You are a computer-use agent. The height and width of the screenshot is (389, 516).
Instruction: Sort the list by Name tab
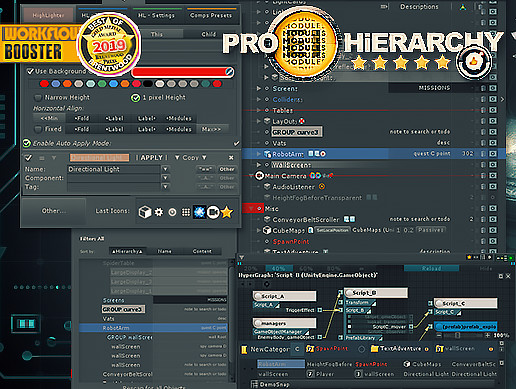164,251
